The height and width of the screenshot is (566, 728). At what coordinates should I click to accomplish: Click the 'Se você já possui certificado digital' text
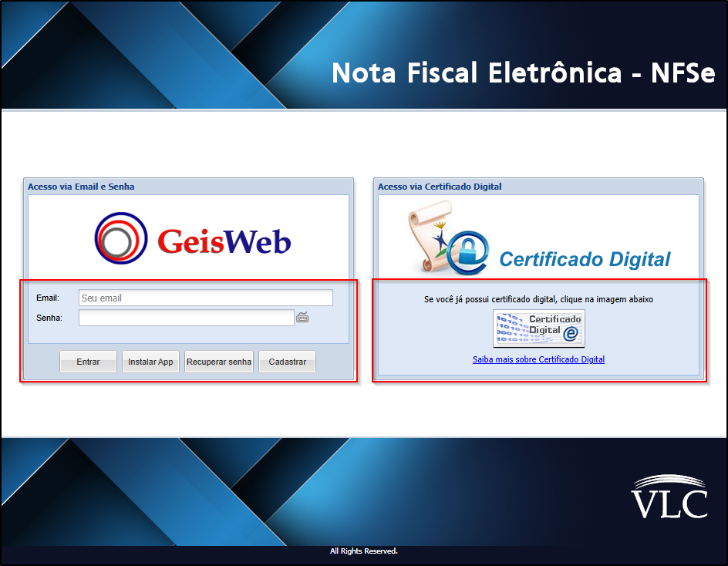(538, 299)
